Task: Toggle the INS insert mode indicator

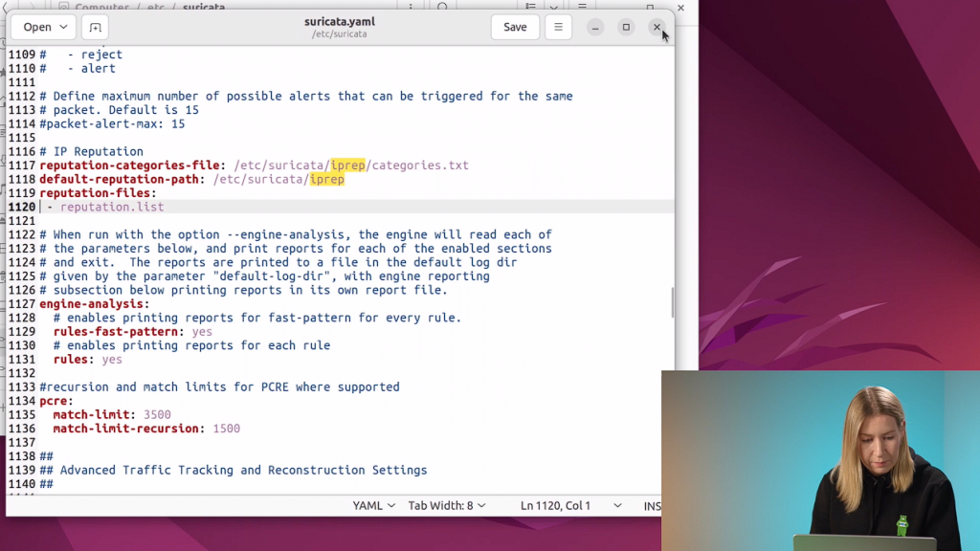Action: click(x=652, y=505)
